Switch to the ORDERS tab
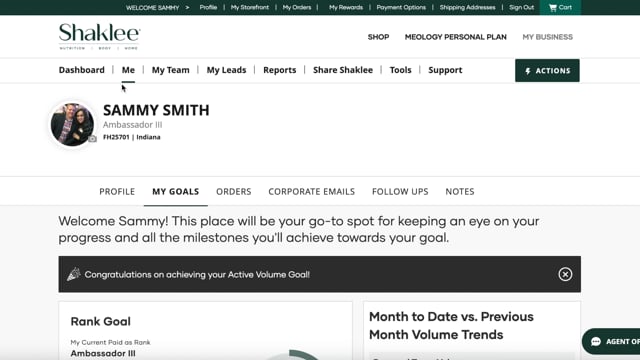Image resolution: width=640 pixels, height=360 pixels. (234, 191)
